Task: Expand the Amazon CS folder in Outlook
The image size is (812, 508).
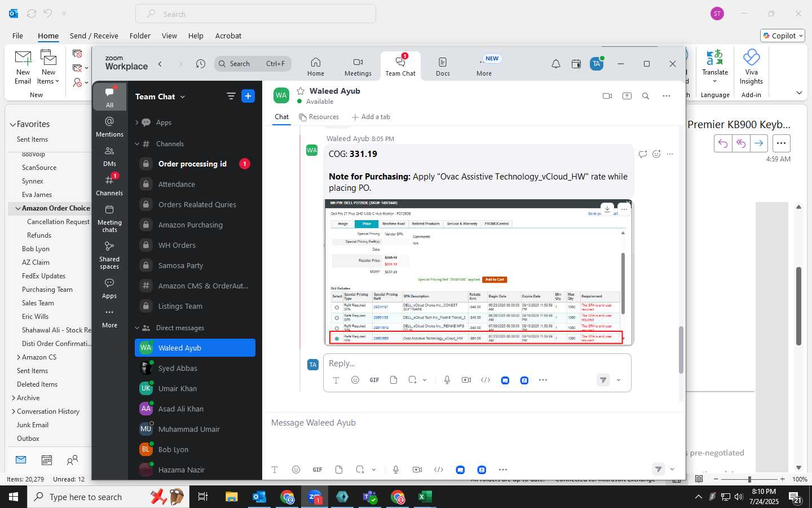Action: (x=19, y=357)
